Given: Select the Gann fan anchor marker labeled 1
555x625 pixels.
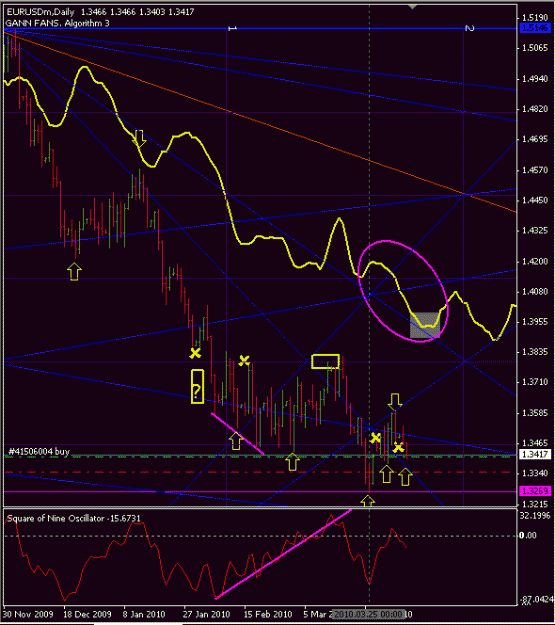Looking at the screenshot, I should point(232,28).
